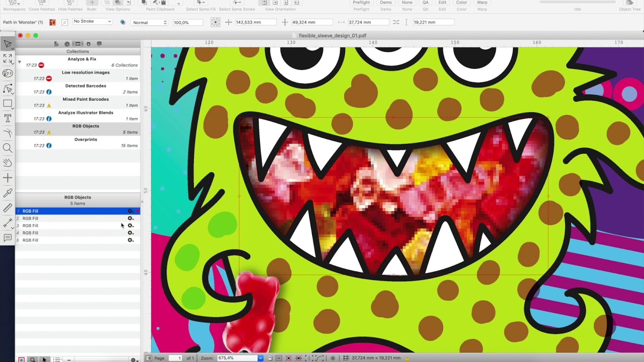Select the Hand pan tool
This screenshot has width=644, height=362.
8,162
